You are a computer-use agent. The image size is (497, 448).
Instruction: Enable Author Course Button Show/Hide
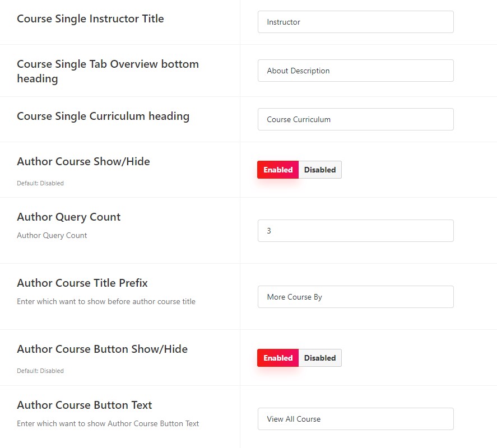pos(278,358)
